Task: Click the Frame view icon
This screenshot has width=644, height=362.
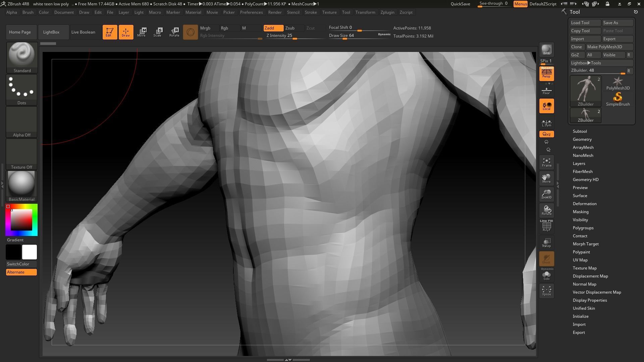Action: (546, 162)
